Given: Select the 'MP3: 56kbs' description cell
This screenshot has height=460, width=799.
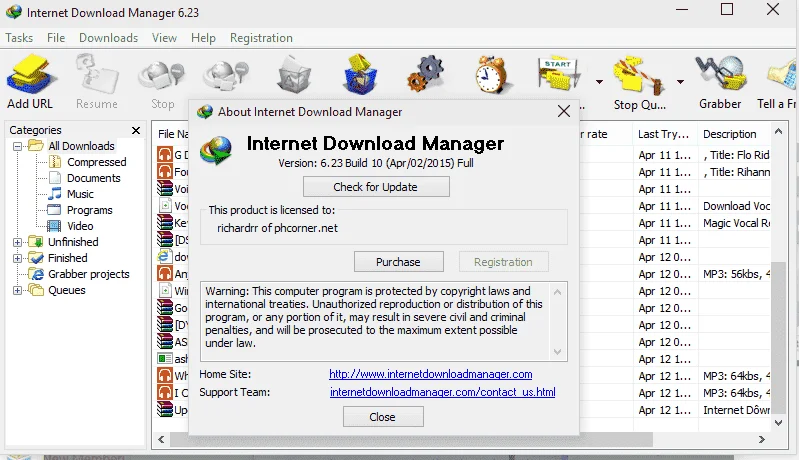Looking at the screenshot, I should 736,274.
